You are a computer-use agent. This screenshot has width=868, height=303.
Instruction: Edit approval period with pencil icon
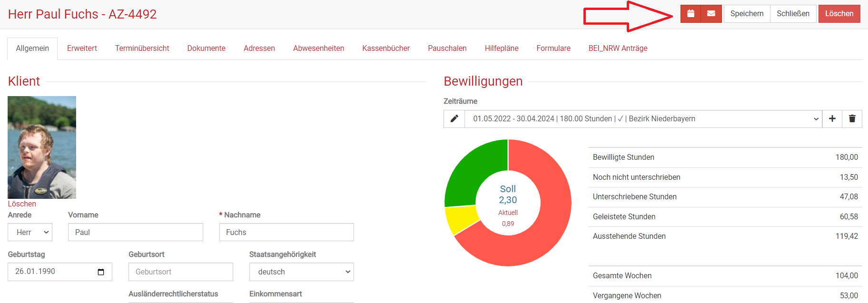tap(454, 119)
